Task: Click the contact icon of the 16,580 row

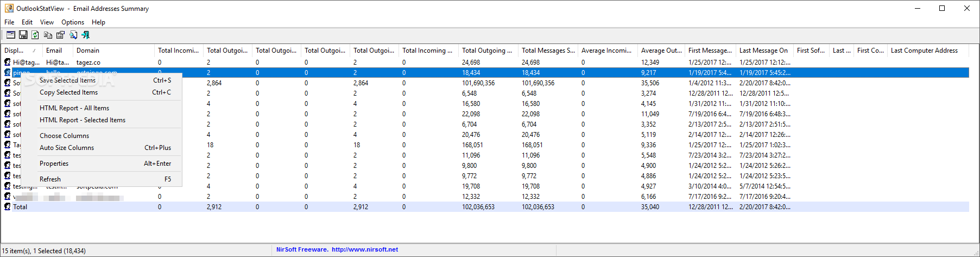Action: pyautogui.click(x=8, y=104)
